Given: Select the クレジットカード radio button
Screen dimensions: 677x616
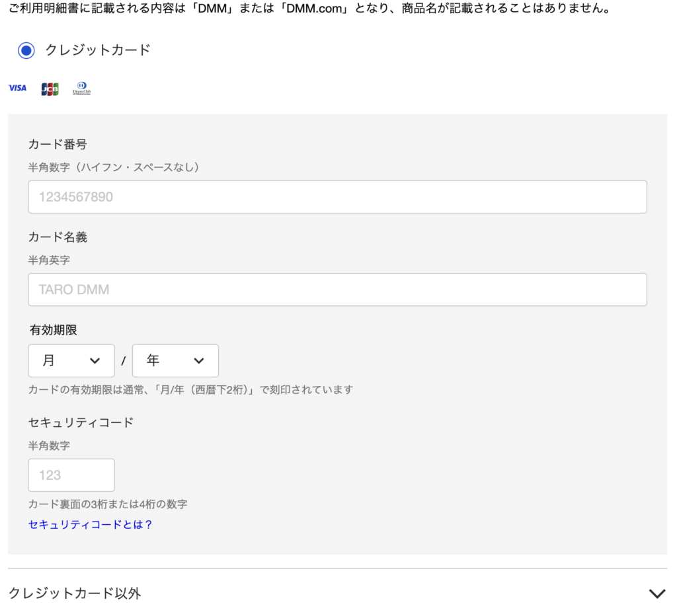Looking at the screenshot, I should coord(26,51).
